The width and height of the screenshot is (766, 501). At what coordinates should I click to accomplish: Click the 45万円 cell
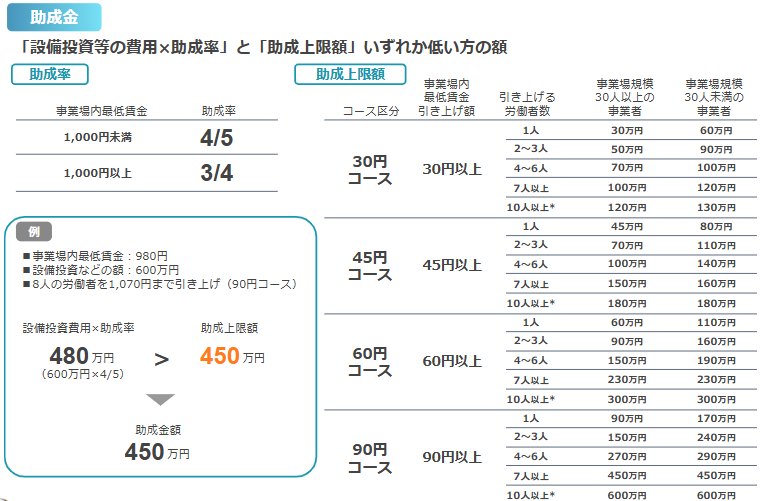pos(627,227)
